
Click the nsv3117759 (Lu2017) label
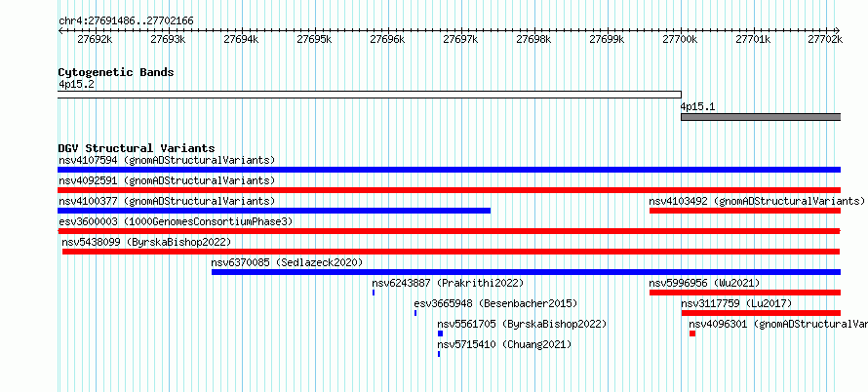tap(736, 304)
